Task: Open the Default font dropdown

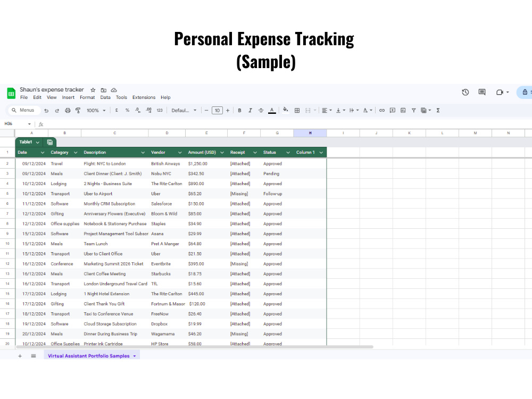Action: pyautogui.click(x=184, y=110)
